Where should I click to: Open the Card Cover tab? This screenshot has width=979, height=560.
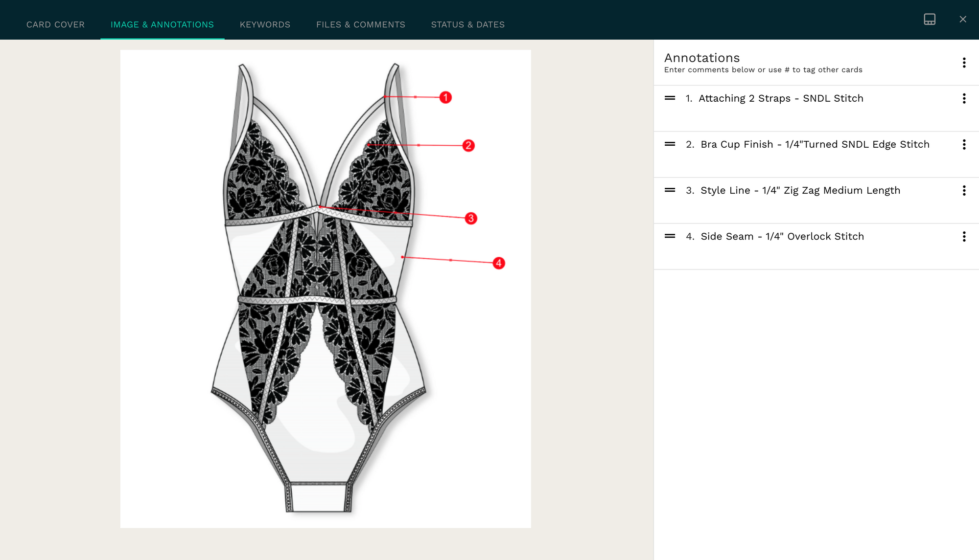tap(55, 24)
